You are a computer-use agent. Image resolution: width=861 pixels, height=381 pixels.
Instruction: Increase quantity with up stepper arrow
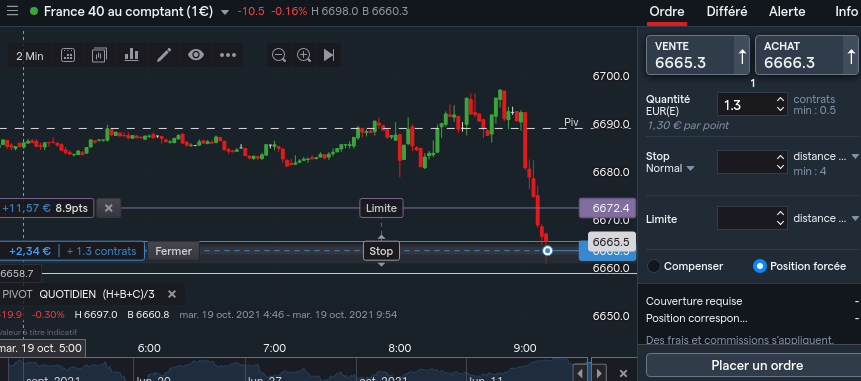pyautogui.click(x=780, y=99)
